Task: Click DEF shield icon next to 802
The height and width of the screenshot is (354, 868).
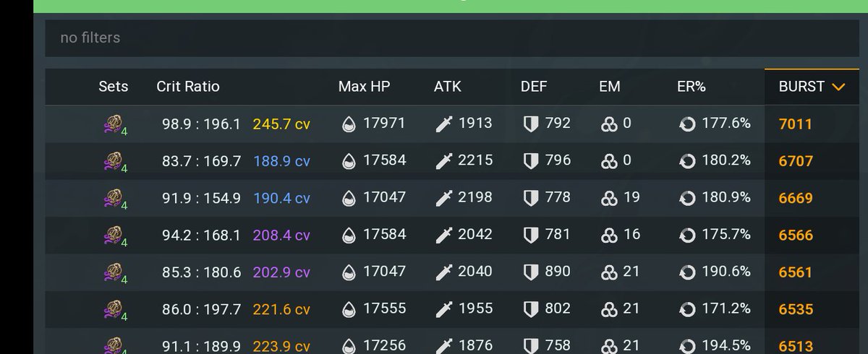Action: 531,310
